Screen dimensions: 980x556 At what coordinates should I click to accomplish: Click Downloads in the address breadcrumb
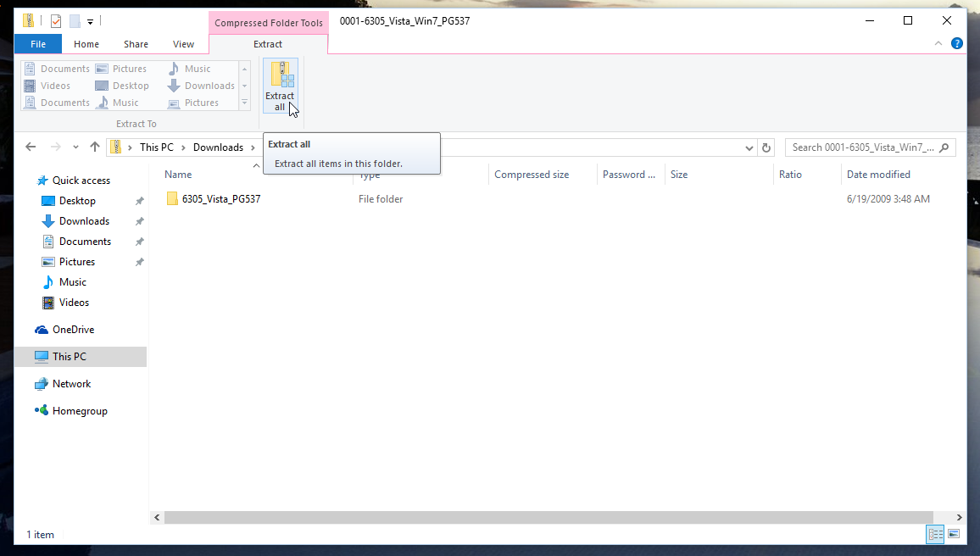[218, 147]
